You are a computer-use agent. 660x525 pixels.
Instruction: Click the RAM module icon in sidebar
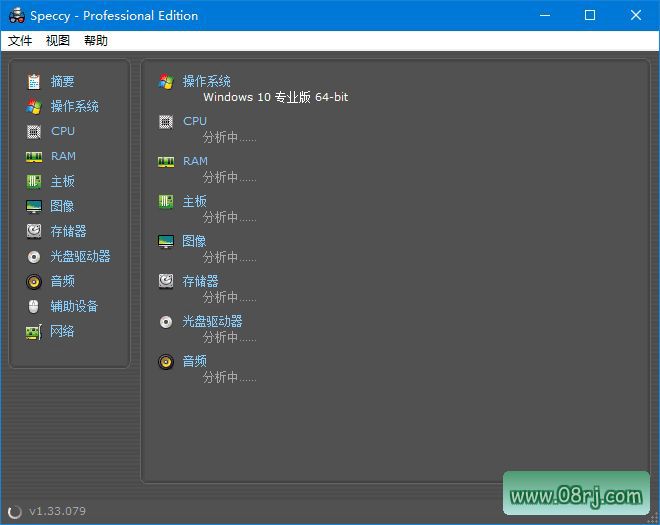tap(34, 157)
